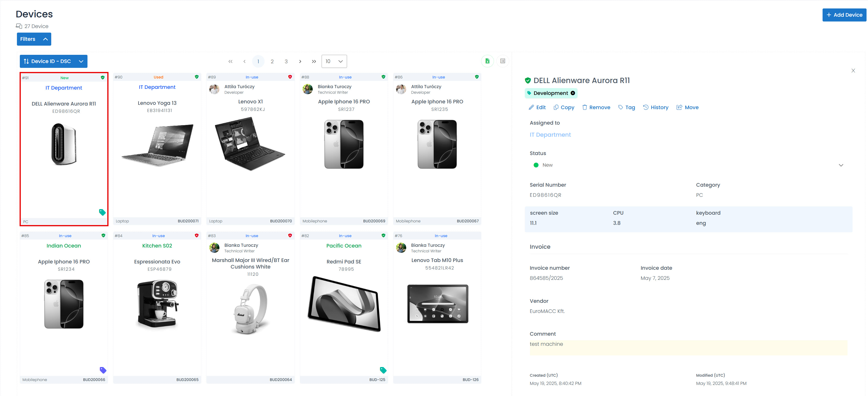Click serial number ED98616QR in details
The image size is (868, 396).
(545, 195)
